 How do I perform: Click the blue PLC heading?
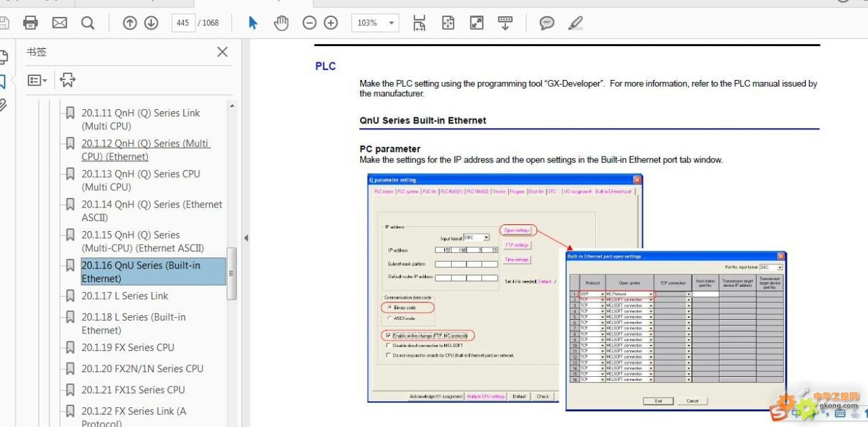tap(325, 66)
